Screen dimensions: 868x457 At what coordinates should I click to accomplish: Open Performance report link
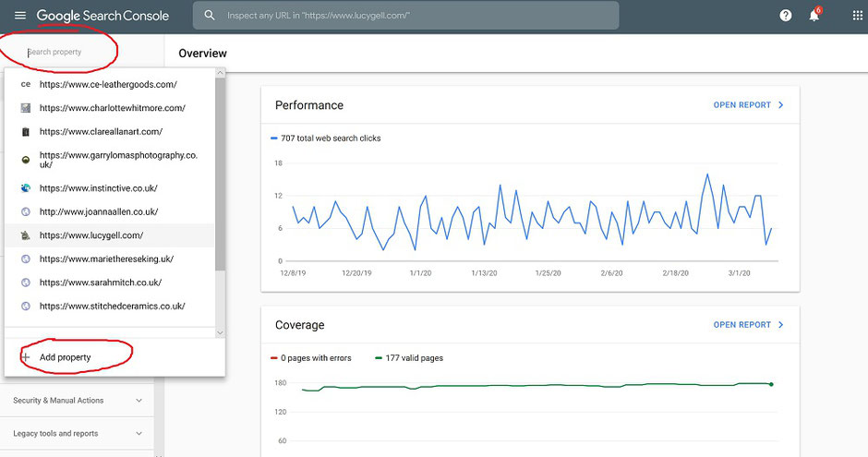tap(741, 105)
